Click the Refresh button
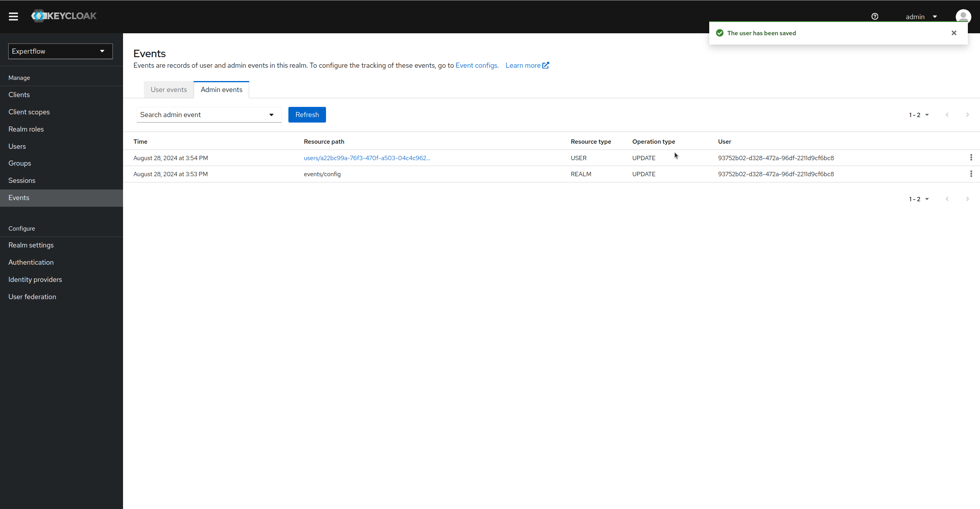The width and height of the screenshot is (980, 509). 307,114
